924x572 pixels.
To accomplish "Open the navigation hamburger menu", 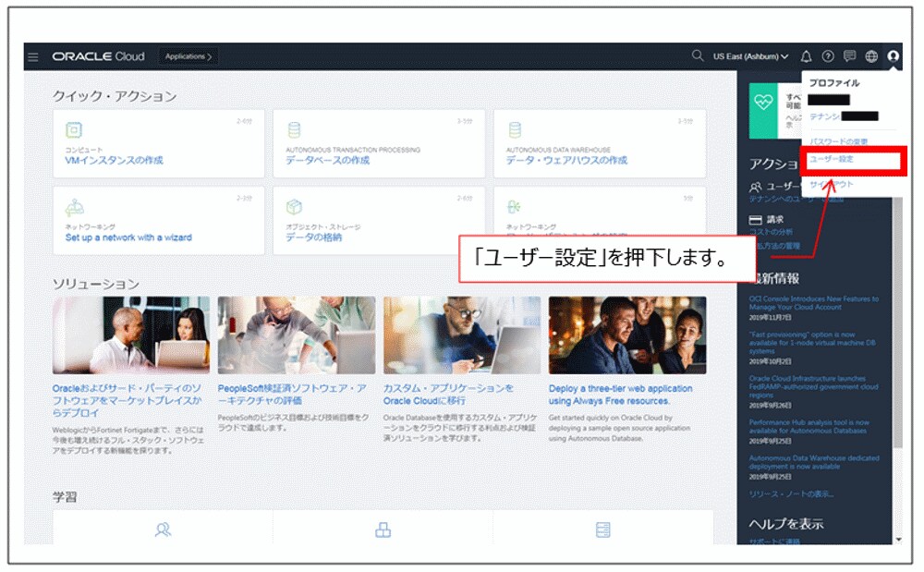I will [x=34, y=55].
